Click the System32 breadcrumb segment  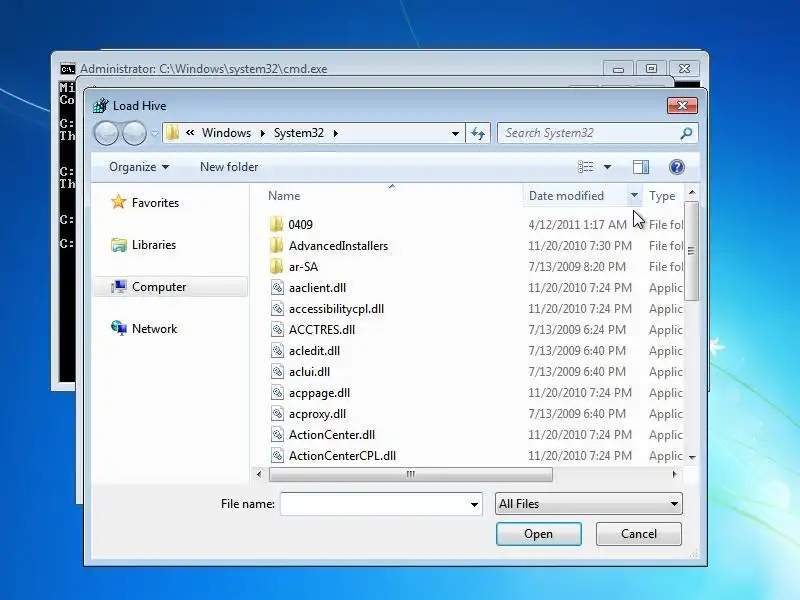tap(298, 133)
